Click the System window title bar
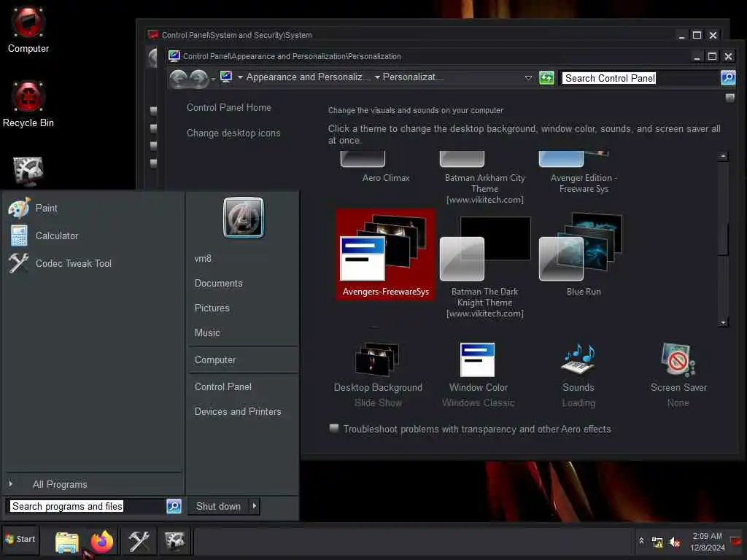The image size is (747, 560). tap(410, 35)
